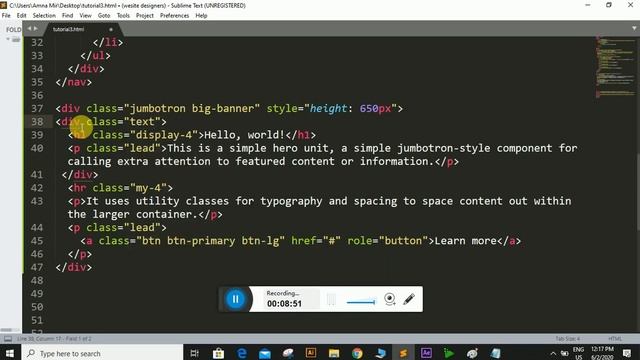The height and width of the screenshot is (360, 640).
Task: Open the Edit menu
Action: pyautogui.click(x=22, y=16)
